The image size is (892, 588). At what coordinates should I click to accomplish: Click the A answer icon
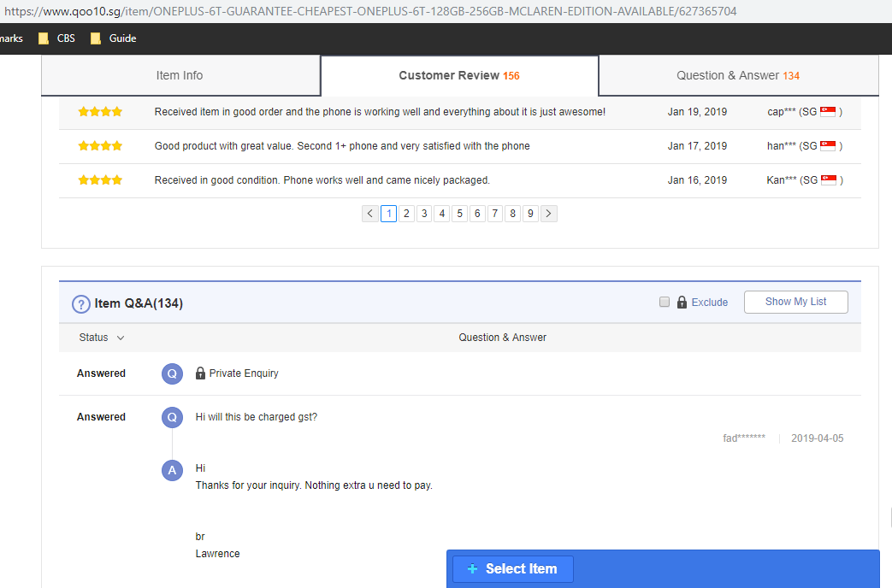point(172,470)
